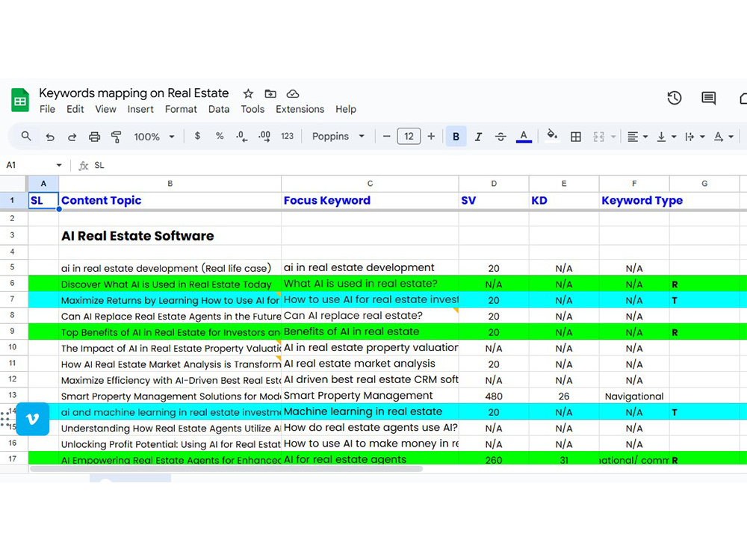Select the Content Topic header cell

(170, 200)
